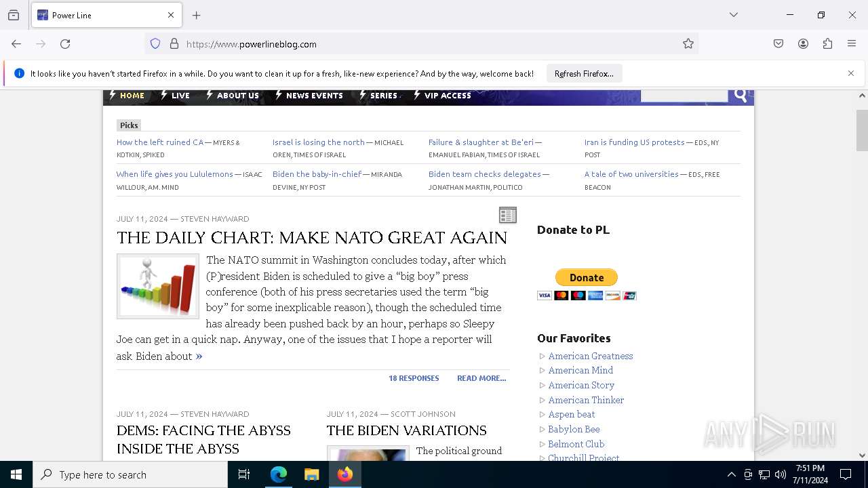868x488 pixels.
Task: Click the search magnifier icon
Action: point(741,96)
